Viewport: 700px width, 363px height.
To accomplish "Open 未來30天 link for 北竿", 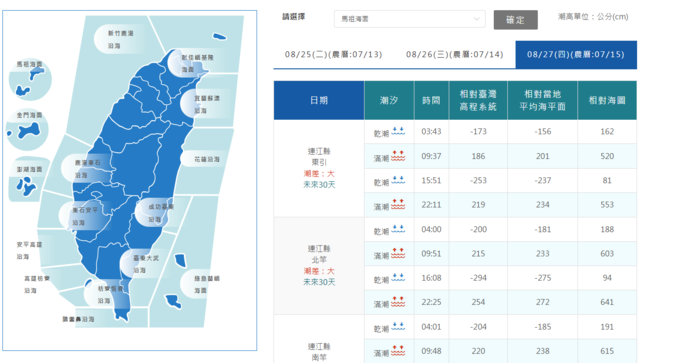I will coord(319,282).
